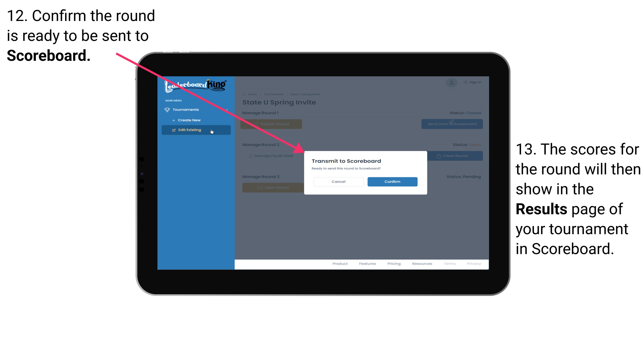Click the Cancel button in dialog

[338, 181]
